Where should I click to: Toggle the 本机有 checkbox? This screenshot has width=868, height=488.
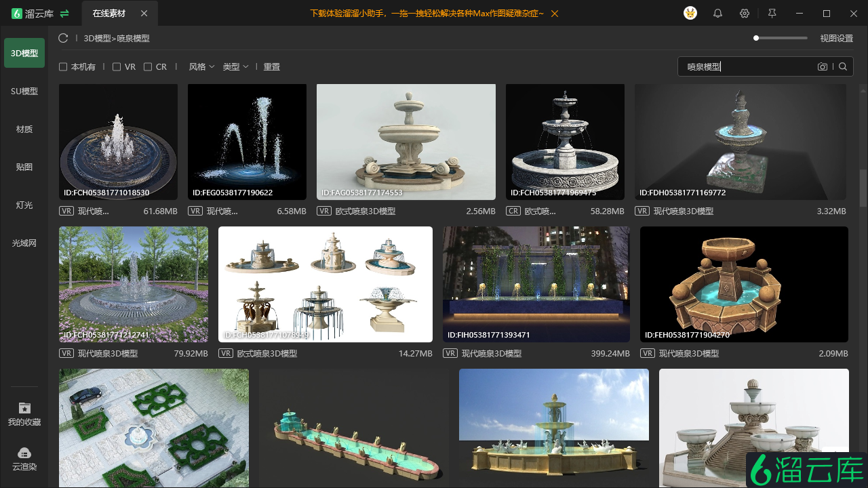[63, 66]
